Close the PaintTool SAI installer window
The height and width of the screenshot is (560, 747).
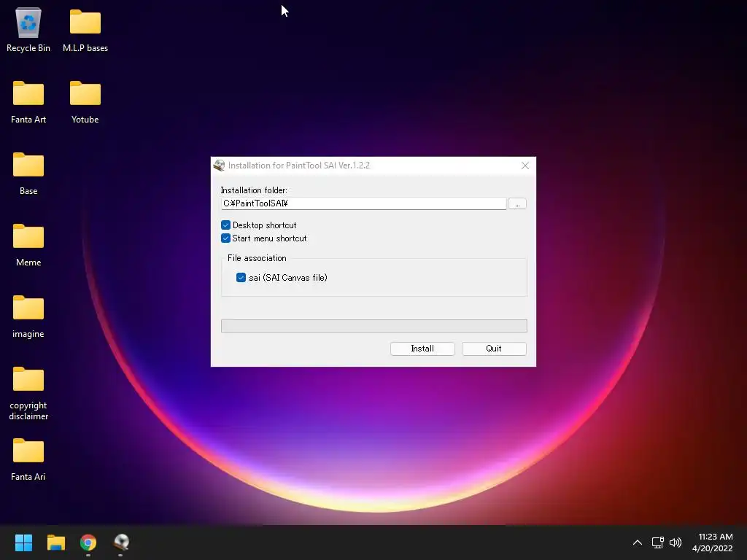click(x=525, y=166)
